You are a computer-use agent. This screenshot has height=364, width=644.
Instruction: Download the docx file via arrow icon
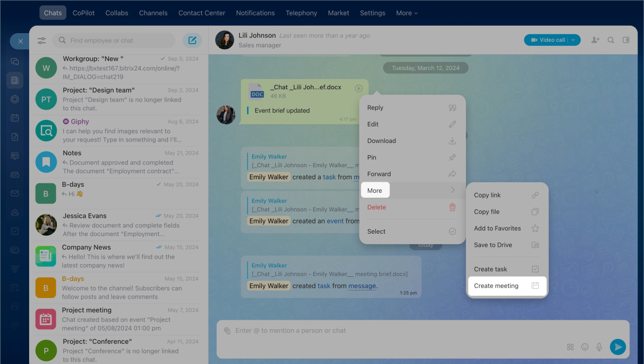tap(359, 88)
